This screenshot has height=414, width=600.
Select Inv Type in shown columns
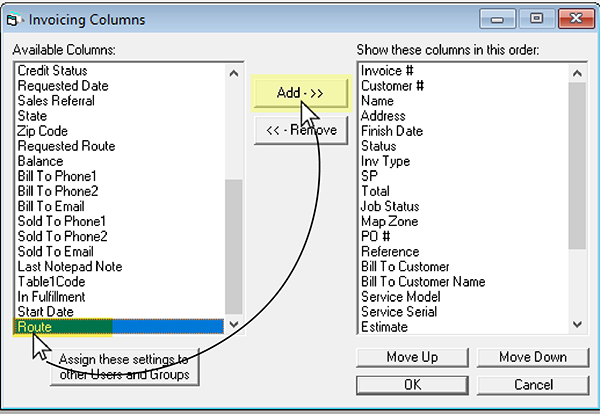(x=463, y=161)
